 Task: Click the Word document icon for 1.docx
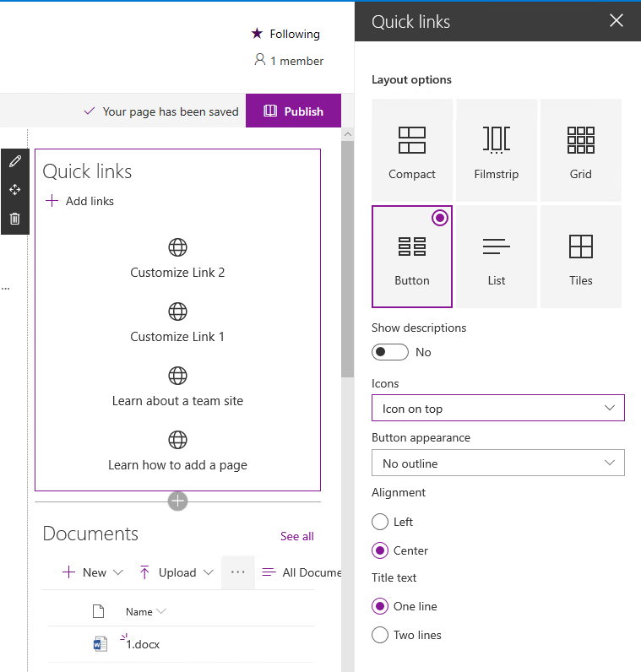pyautogui.click(x=100, y=643)
